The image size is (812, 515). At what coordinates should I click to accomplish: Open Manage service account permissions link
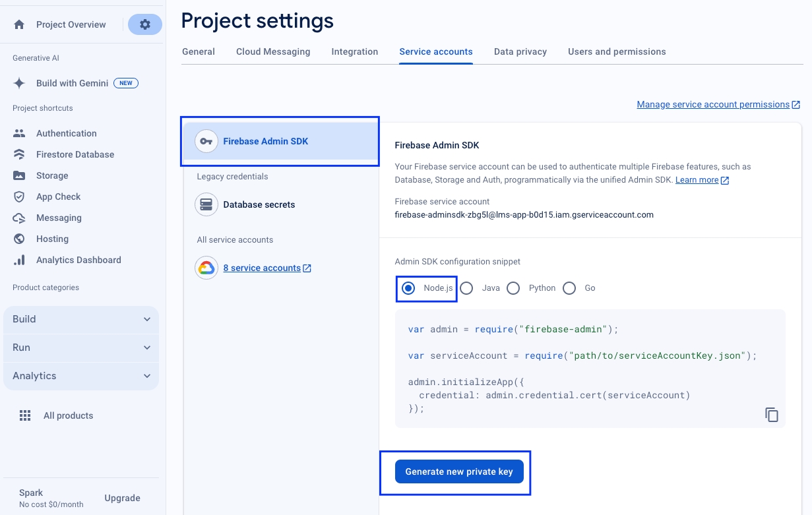coord(713,104)
